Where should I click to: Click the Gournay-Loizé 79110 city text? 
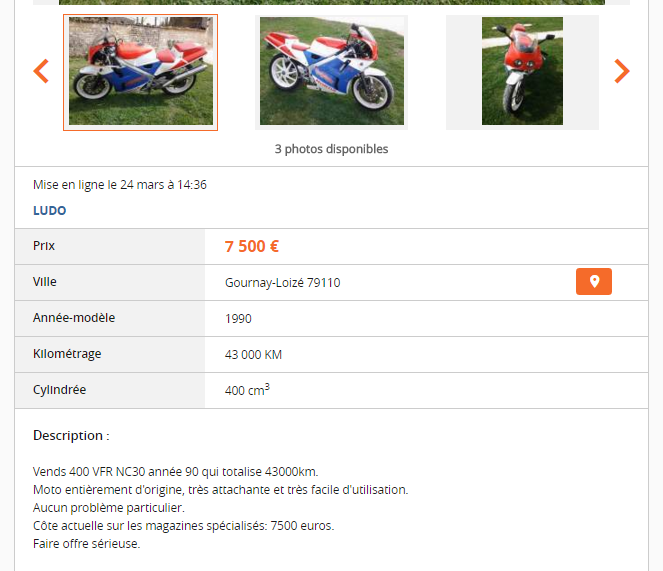282,283
